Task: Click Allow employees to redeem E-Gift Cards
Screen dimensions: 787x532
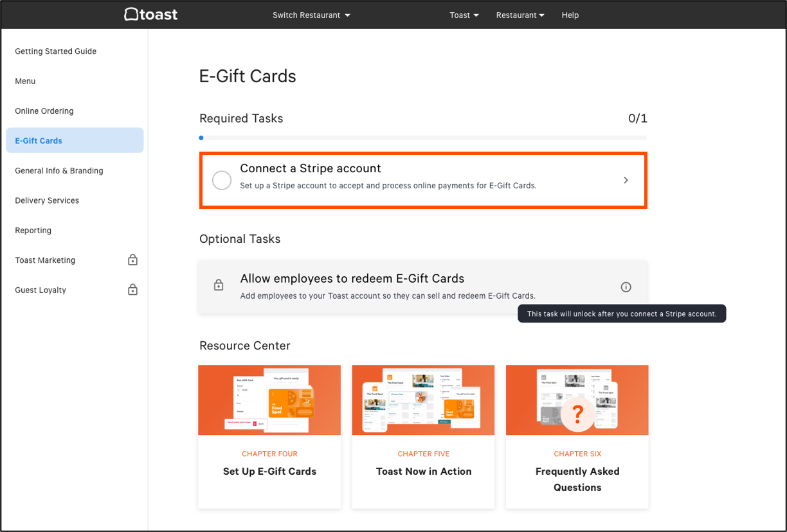Action: [352, 279]
